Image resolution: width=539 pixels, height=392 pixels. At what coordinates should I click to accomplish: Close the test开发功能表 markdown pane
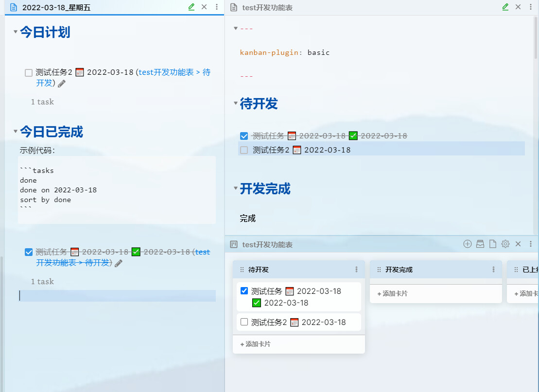pyautogui.click(x=518, y=7)
